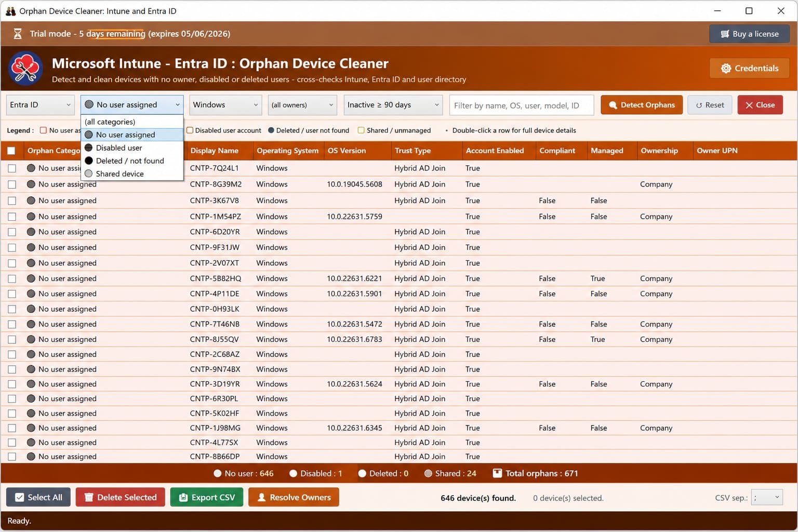Check the CNTP-8G39M2 row checkbox
The height and width of the screenshot is (532, 798).
click(12, 184)
